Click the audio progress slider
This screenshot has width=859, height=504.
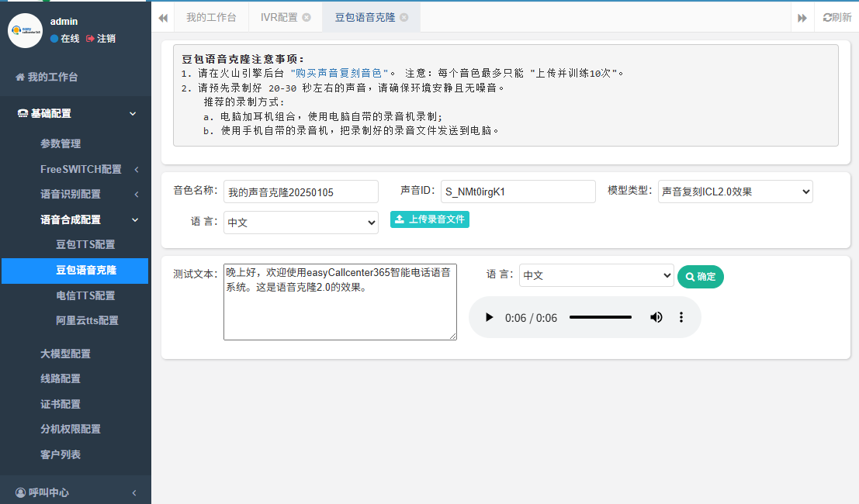[601, 317]
